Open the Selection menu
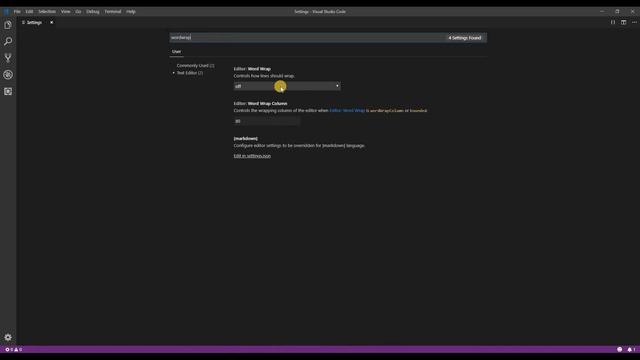Viewport: 640px width, 360px height. pyautogui.click(x=47, y=11)
